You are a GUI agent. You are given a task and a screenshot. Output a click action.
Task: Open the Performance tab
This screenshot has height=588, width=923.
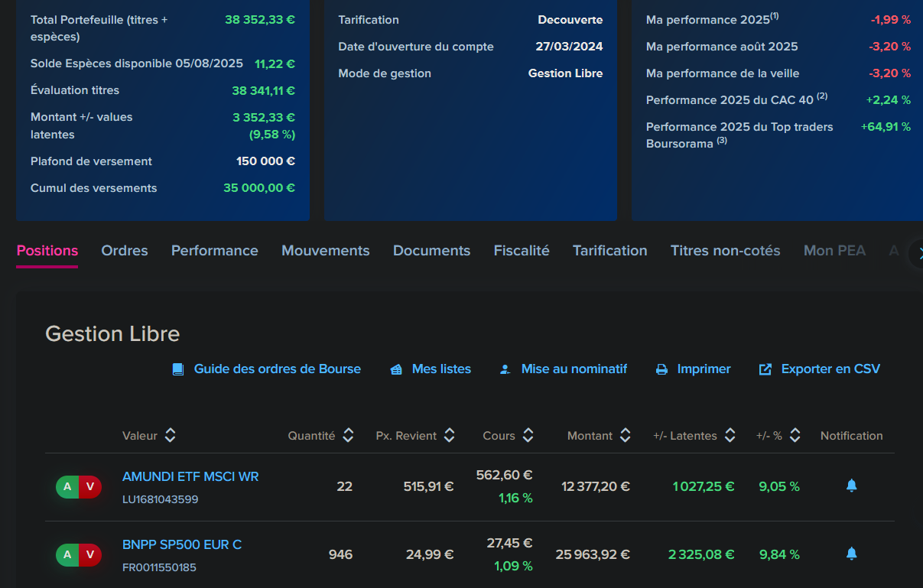tap(214, 251)
